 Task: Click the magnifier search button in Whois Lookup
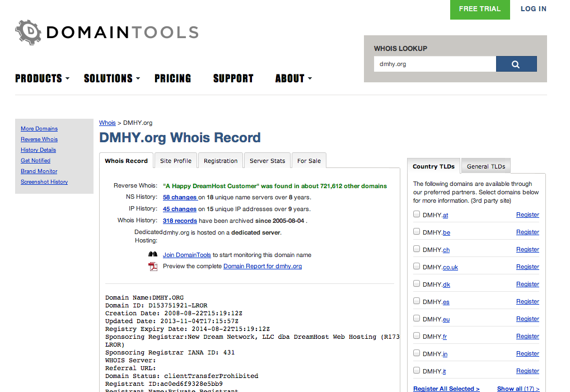(x=516, y=64)
